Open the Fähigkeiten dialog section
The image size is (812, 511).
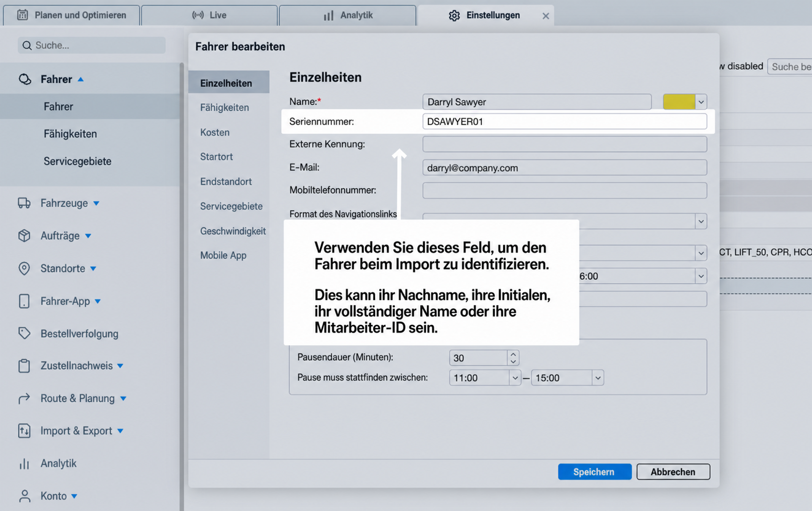(x=224, y=107)
